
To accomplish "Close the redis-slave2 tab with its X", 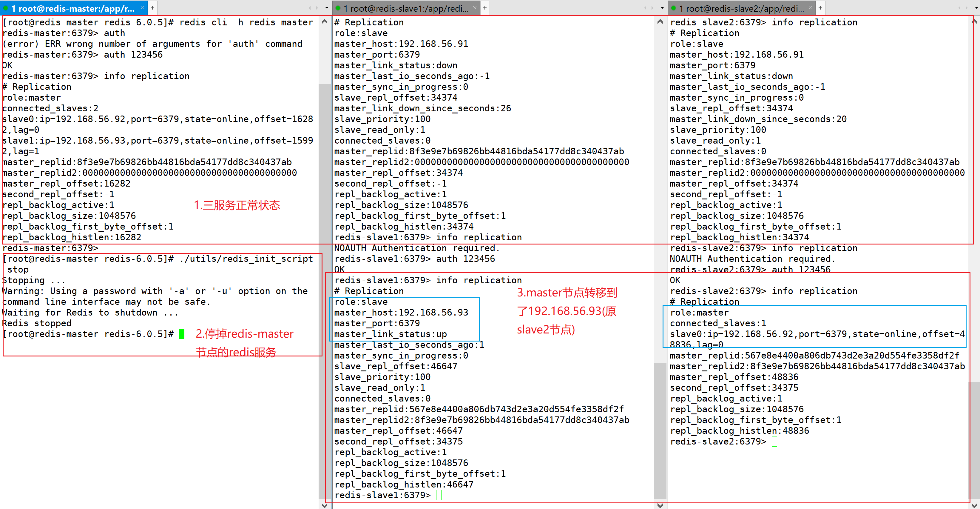I will click(810, 8).
